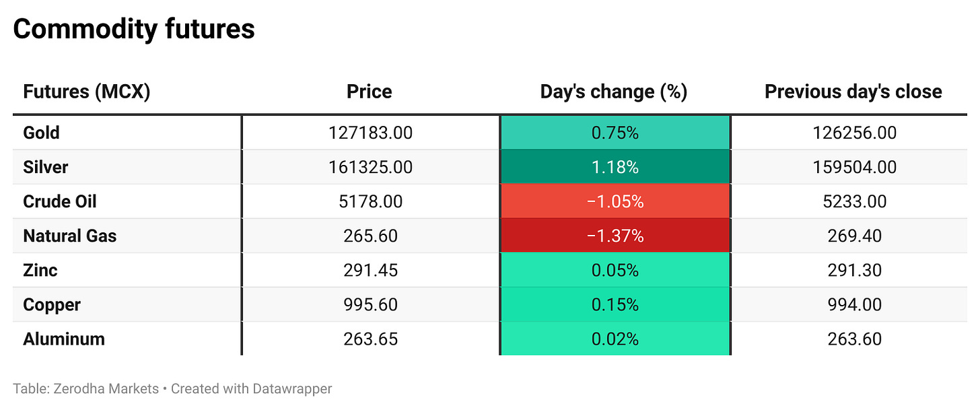This screenshot has width=980, height=410.
Task: Click the Zinc row label
Action: [40, 270]
